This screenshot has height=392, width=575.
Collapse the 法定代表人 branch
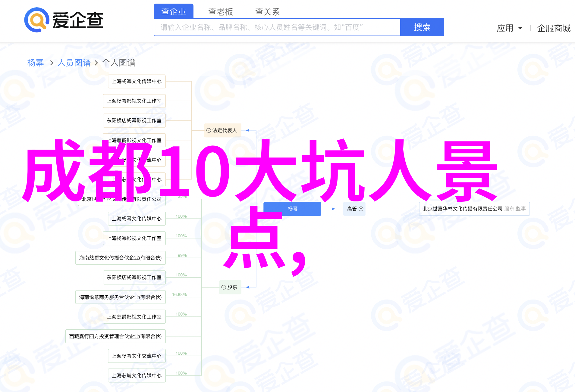(209, 130)
